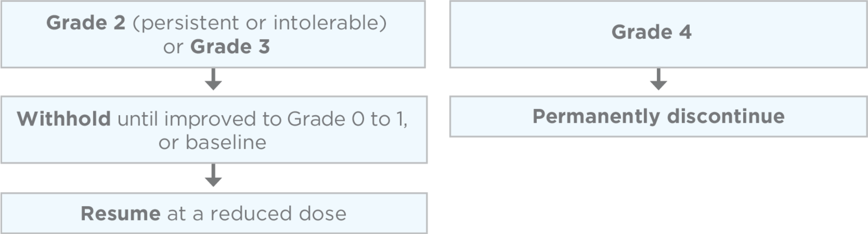Image resolution: width=868 pixels, height=234 pixels.
Task: Click the bold Grade 2 text
Action: (86, 23)
